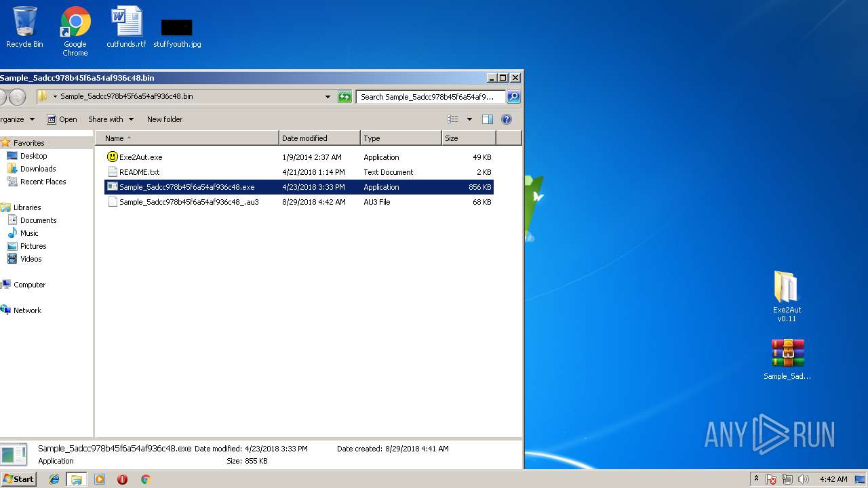Image resolution: width=868 pixels, height=488 pixels.
Task: Select Sample_5adcc978b45f6a54af936c48.exe file row
Action: pyautogui.click(x=299, y=187)
